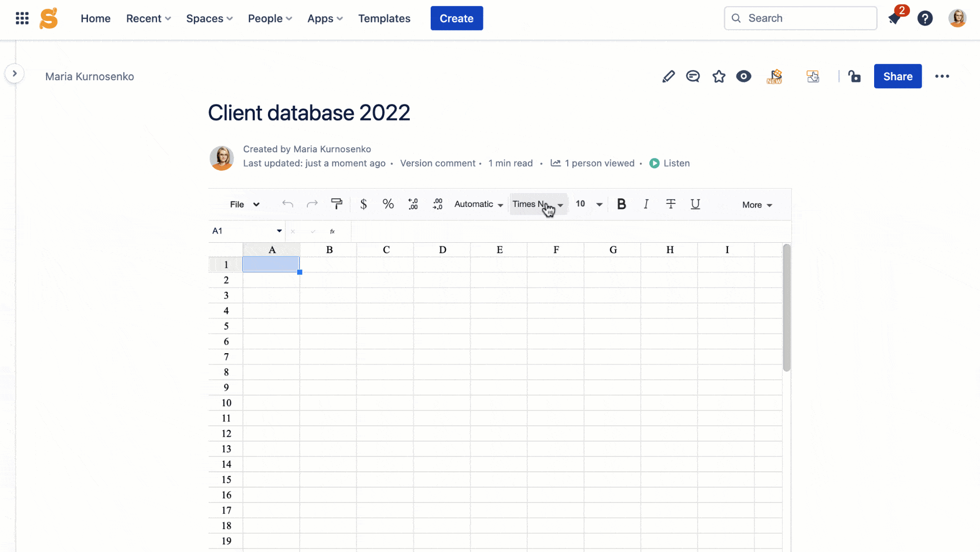Viewport: 980px width, 552px height.
Task: Open the Times New Roman font dropdown
Action: tap(538, 204)
